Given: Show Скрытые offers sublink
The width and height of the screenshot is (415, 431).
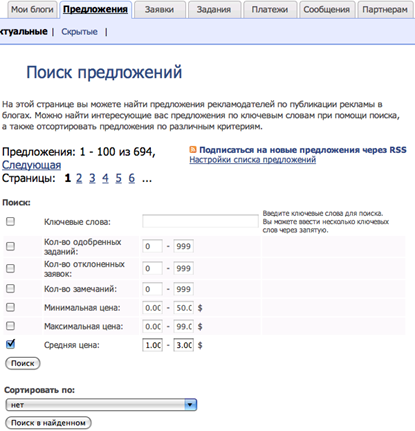Looking at the screenshot, I should coord(79,32).
